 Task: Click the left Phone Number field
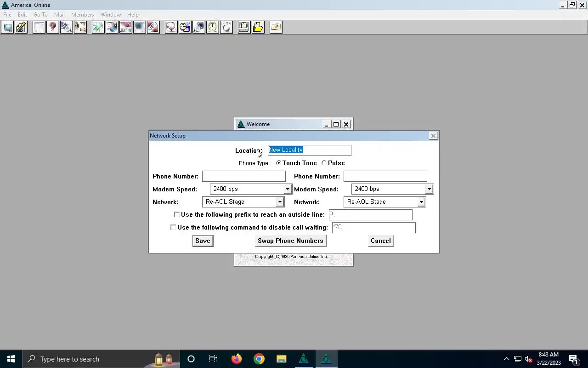click(x=244, y=176)
